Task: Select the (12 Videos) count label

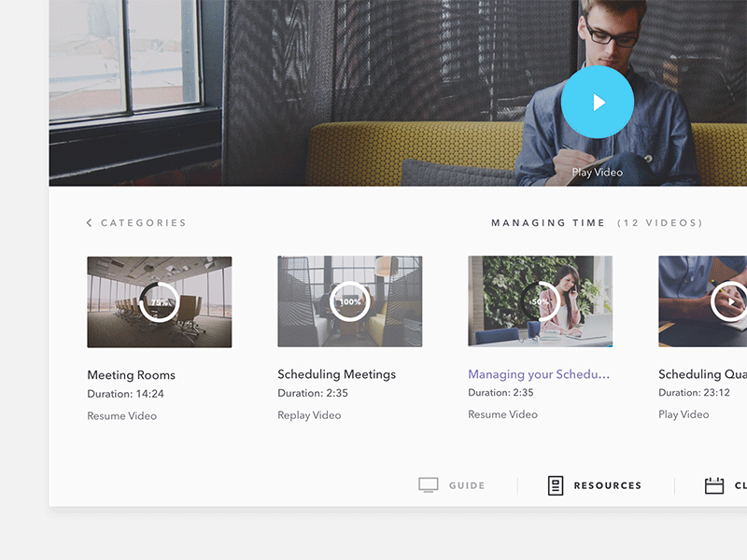Action: (x=659, y=222)
